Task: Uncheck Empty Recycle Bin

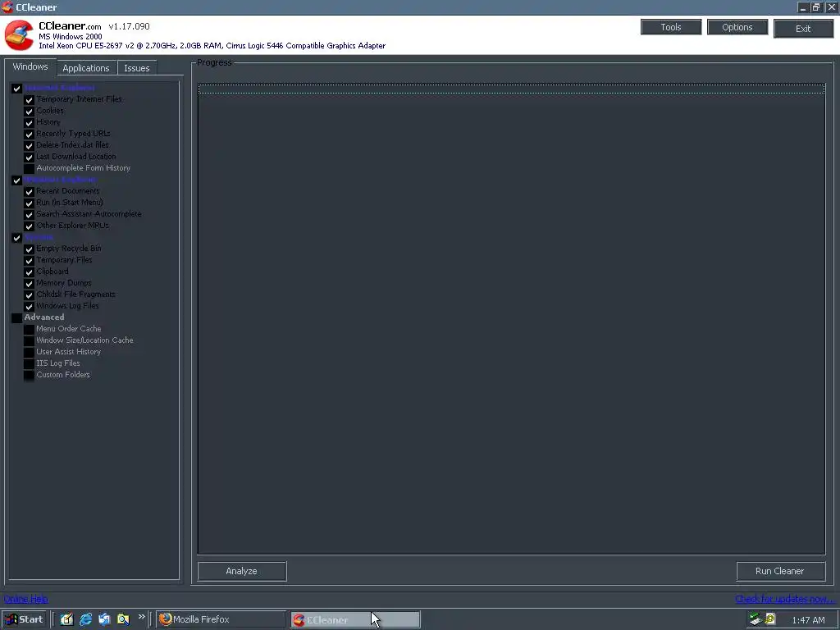Action: click(x=29, y=249)
